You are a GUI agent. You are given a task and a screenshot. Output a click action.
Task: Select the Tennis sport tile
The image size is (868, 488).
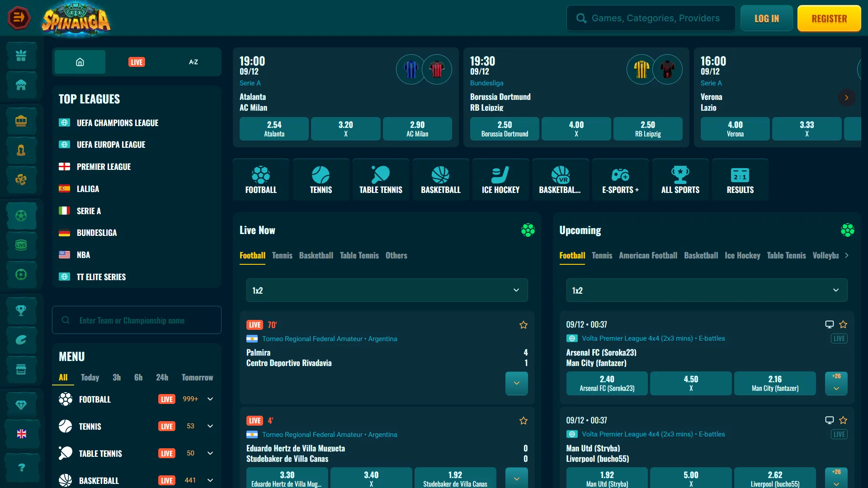tap(321, 180)
